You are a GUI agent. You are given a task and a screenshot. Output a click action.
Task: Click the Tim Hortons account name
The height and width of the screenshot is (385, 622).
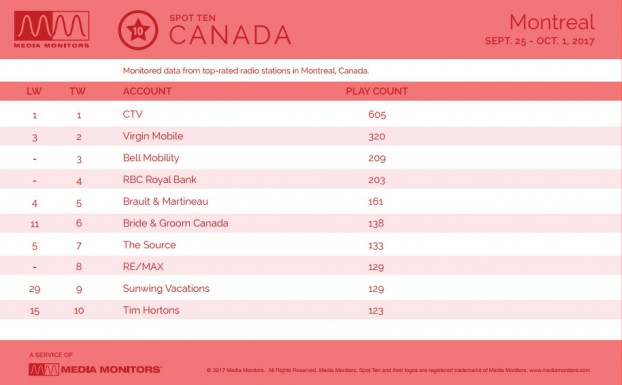[151, 310]
